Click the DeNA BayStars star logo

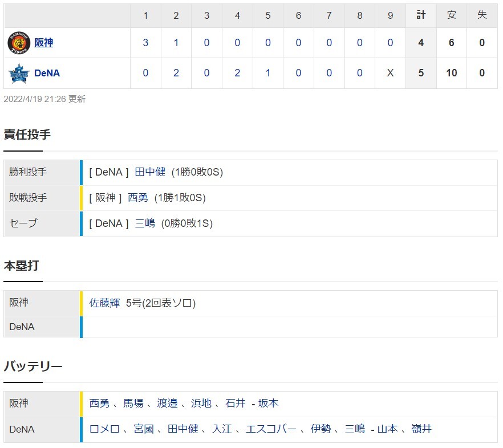coord(19,73)
